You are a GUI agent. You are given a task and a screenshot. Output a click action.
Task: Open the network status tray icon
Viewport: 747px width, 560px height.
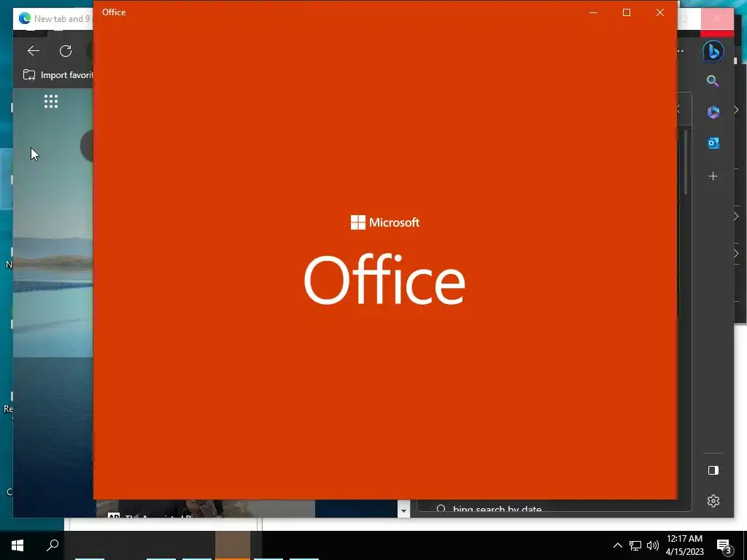(x=635, y=545)
